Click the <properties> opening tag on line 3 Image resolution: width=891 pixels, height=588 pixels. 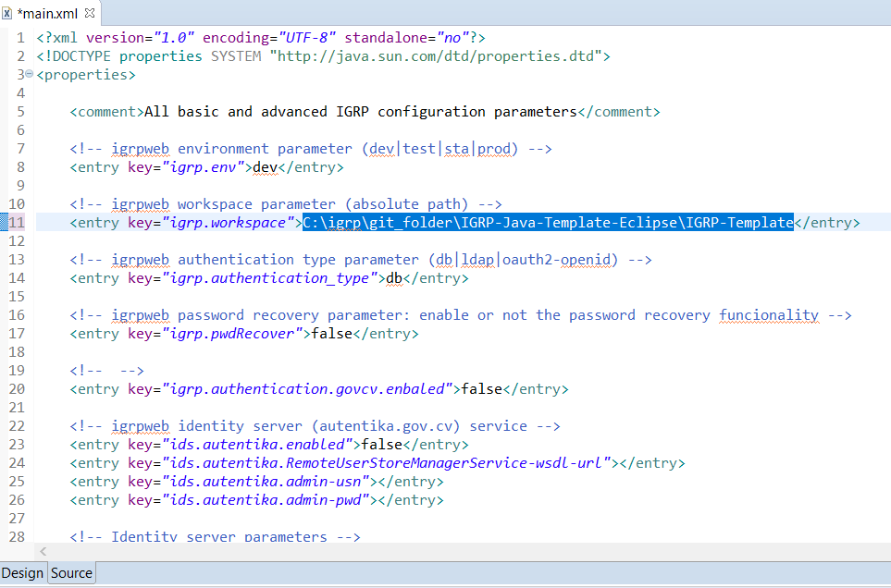click(86, 74)
